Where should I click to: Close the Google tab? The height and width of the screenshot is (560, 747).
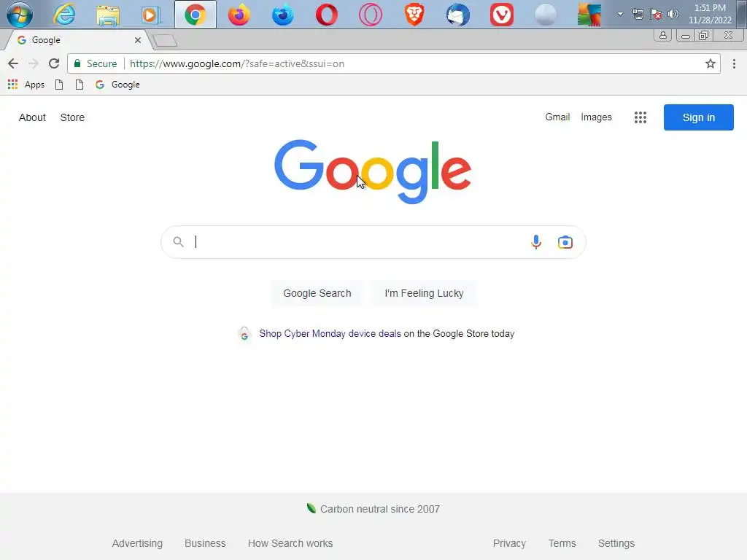pos(138,40)
